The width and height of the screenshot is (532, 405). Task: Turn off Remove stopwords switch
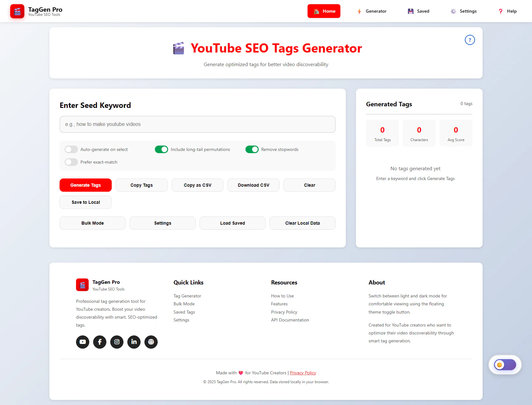tap(252, 149)
